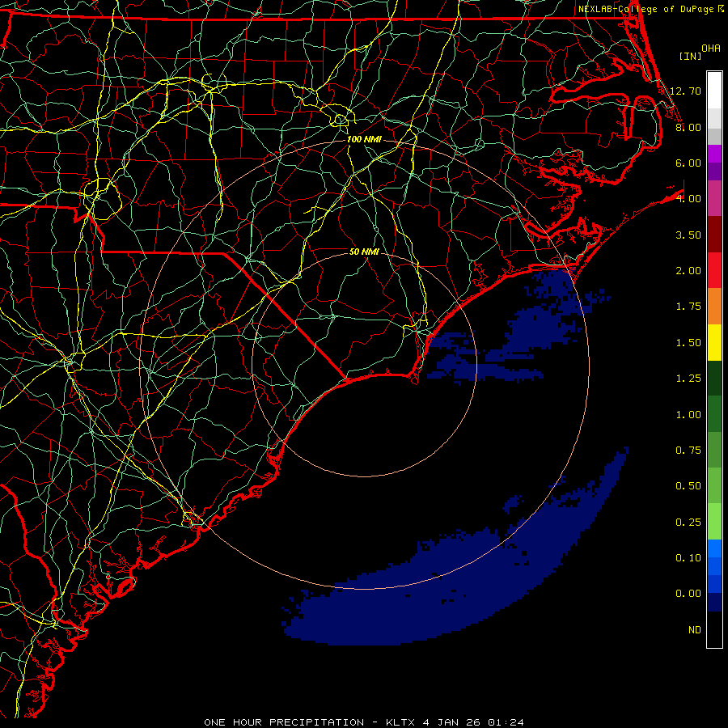Viewport: 728px width, 728px height.
Task: Click the dark red legend swatch beside 3.50
Action: pos(714,235)
